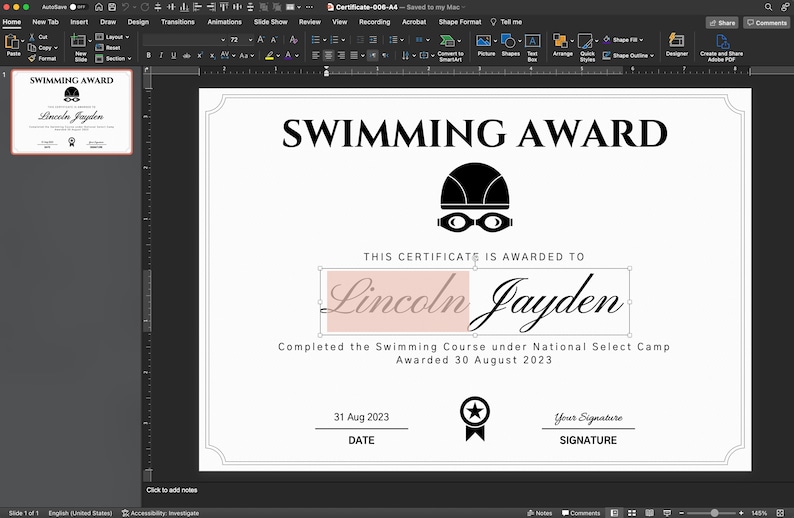Viewport: 794px width, 518px height.
Task: Cut the selected text
Action: tap(38, 37)
